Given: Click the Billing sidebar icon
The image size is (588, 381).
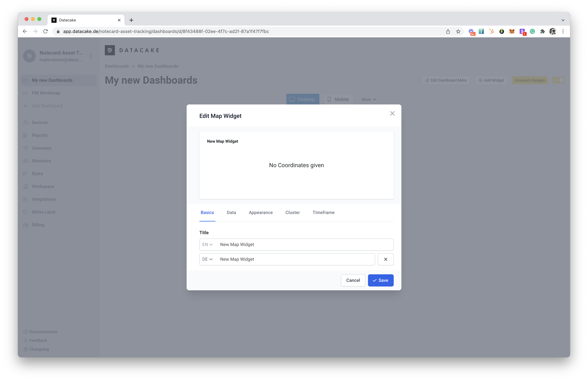Looking at the screenshot, I should [26, 225].
